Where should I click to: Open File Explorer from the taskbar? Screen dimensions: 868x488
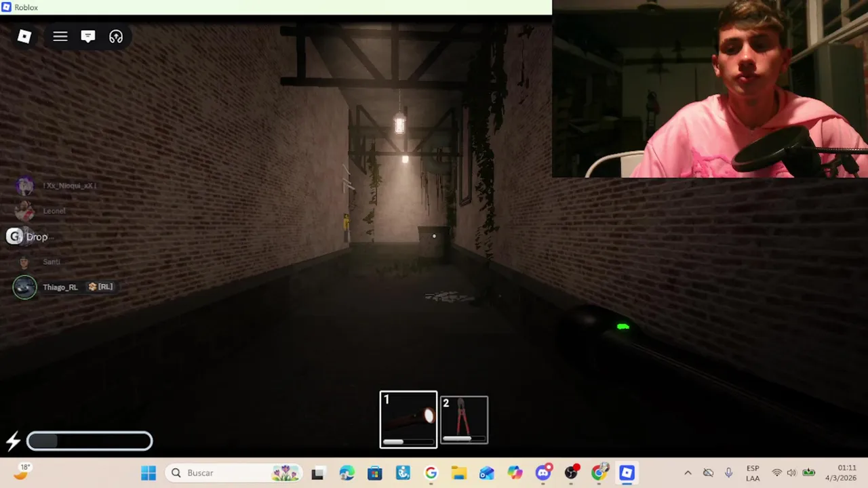(x=459, y=473)
